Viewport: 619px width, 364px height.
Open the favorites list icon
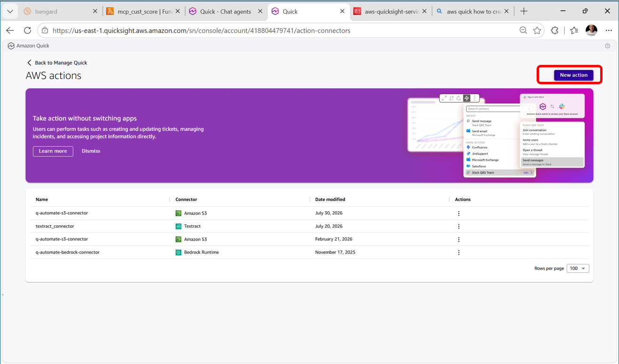[574, 31]
